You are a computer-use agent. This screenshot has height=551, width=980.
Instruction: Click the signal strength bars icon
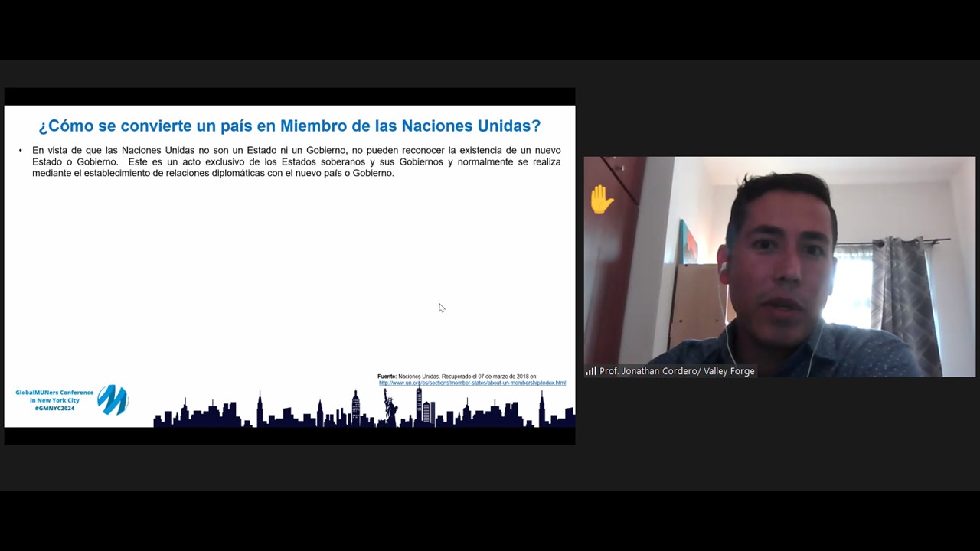pos(591,371)
